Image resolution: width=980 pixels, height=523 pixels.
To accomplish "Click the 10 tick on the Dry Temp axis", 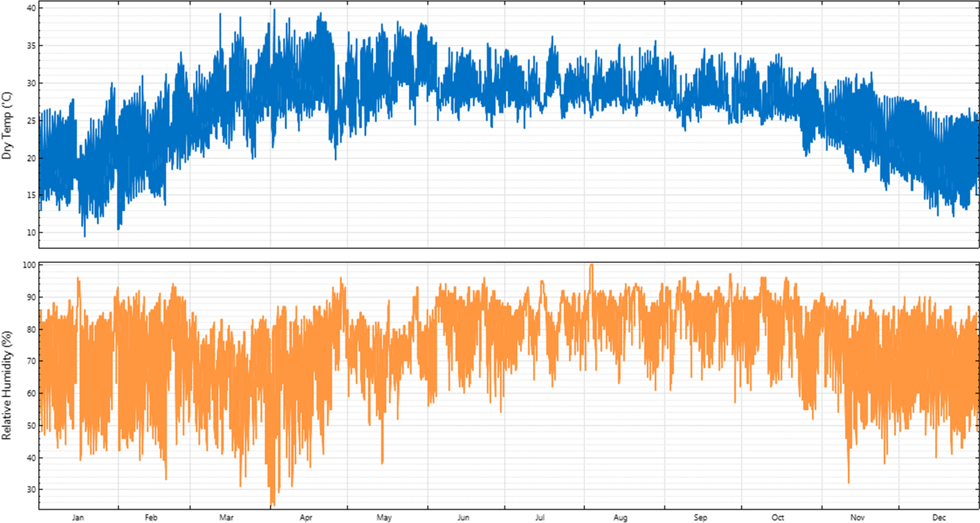I will tap(31, 232).
